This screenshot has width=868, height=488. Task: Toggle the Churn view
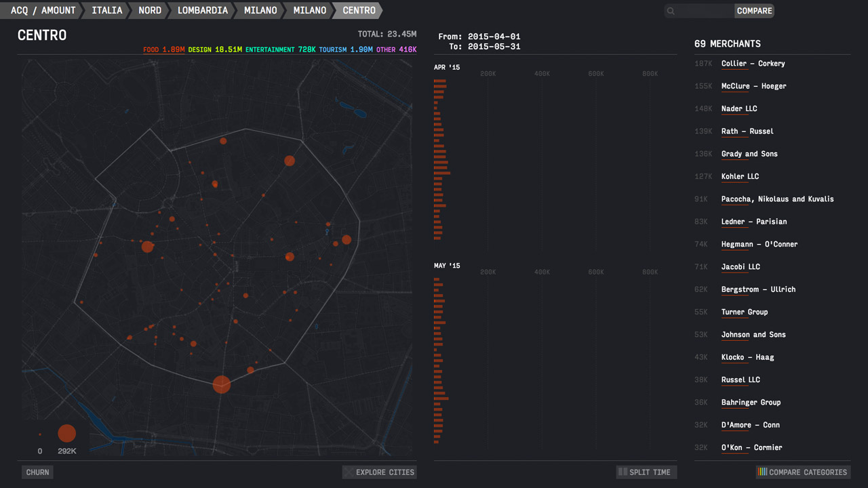[37, 472]
